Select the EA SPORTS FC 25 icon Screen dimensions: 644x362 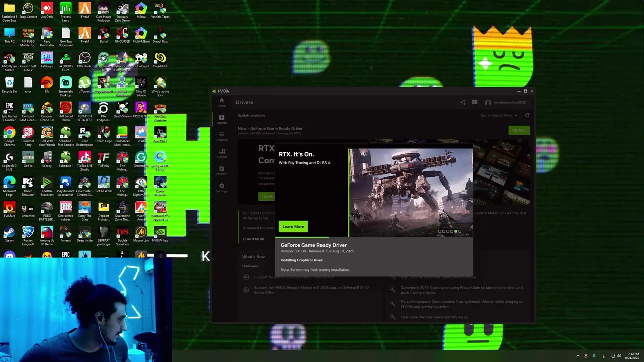66,62
